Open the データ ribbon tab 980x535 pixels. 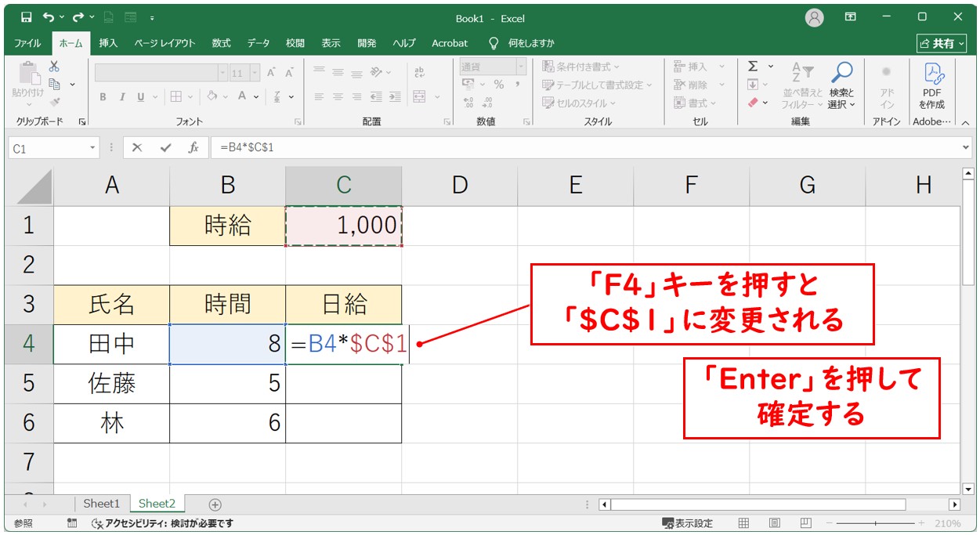[x=259, y=43]
